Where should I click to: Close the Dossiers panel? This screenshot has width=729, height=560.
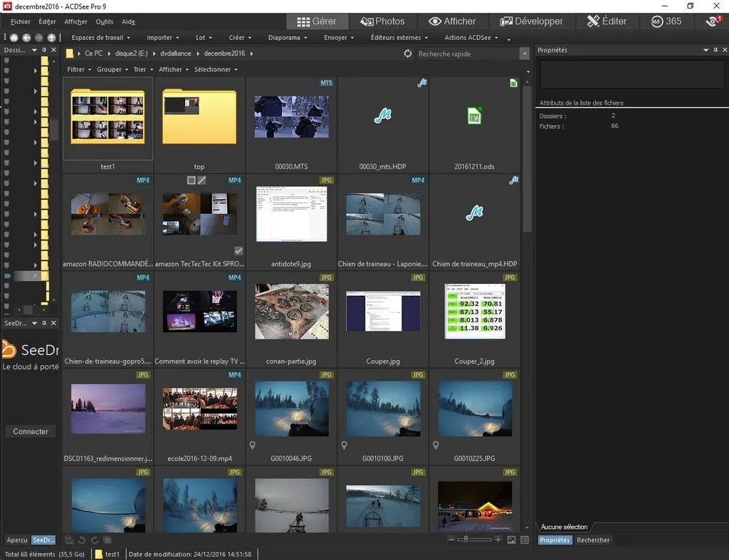(x=53, y=51)
